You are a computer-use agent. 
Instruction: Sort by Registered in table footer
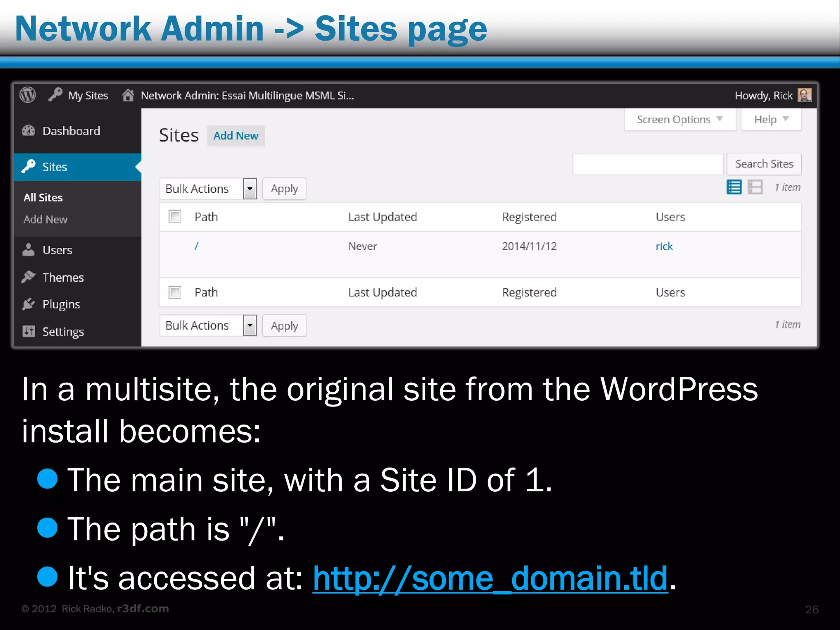530,292
